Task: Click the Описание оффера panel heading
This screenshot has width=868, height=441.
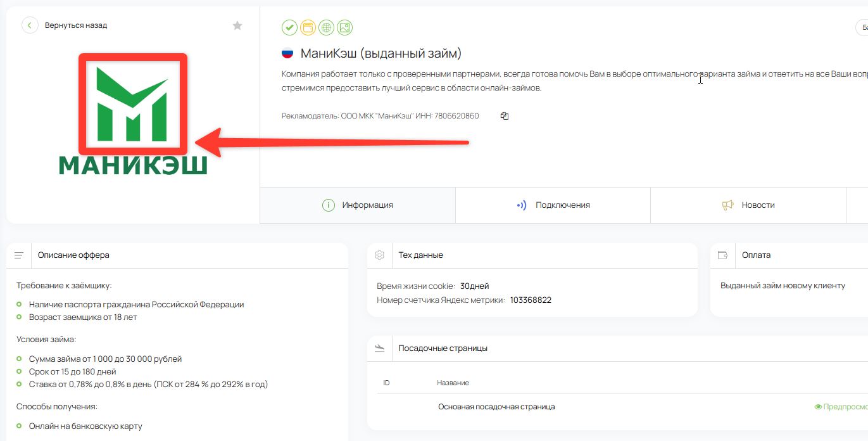Action: pyautogui.click(x=73, y=255)
